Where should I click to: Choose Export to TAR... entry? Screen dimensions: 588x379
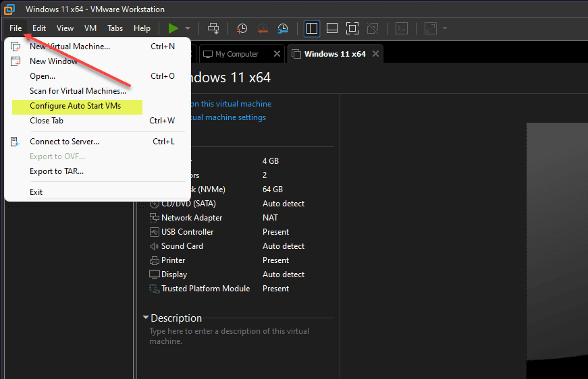click(x=97, y=171)
